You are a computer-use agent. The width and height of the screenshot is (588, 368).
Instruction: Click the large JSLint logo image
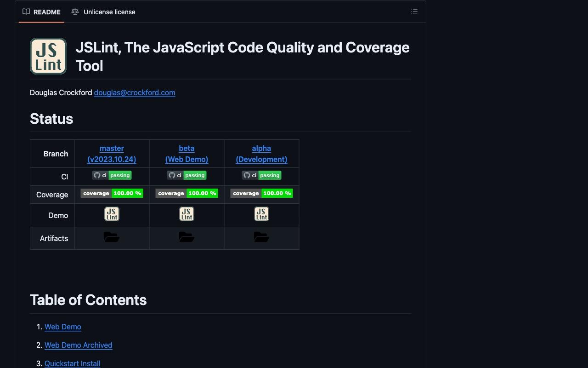coord(48,56)
